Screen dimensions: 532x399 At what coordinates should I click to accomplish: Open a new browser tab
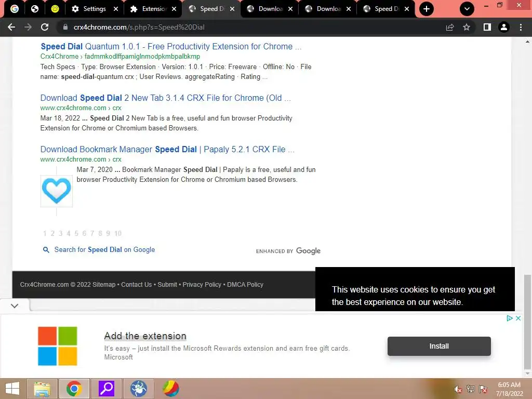427,9
